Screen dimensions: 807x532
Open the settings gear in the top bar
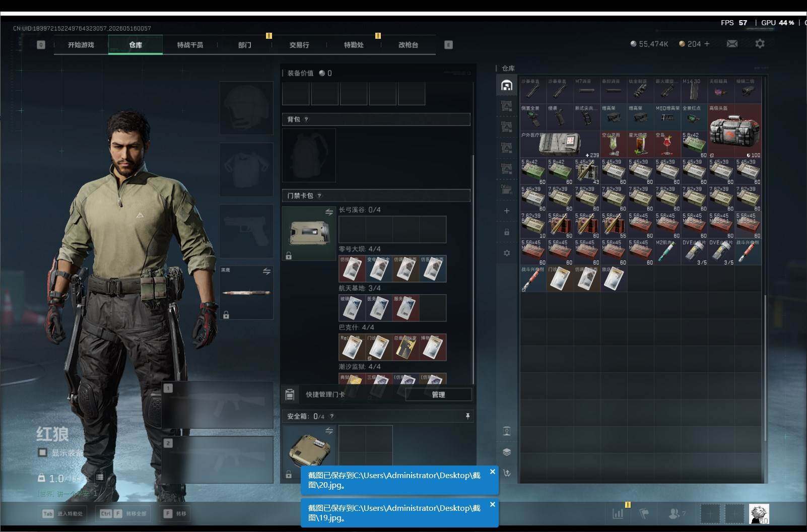(760, 44)
